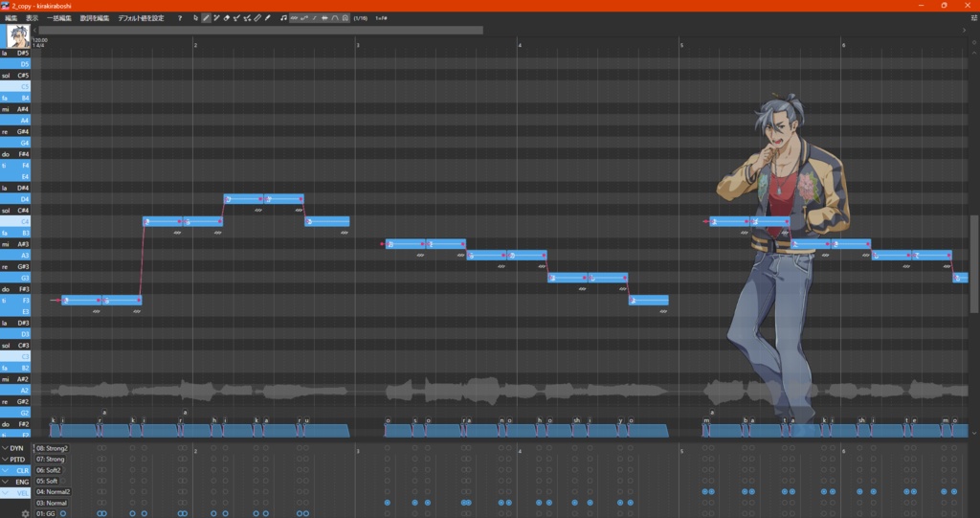This screenshot has width=980, height=518.
Task: Click the 01: GG voice color label
Action: tap(45, 513)
